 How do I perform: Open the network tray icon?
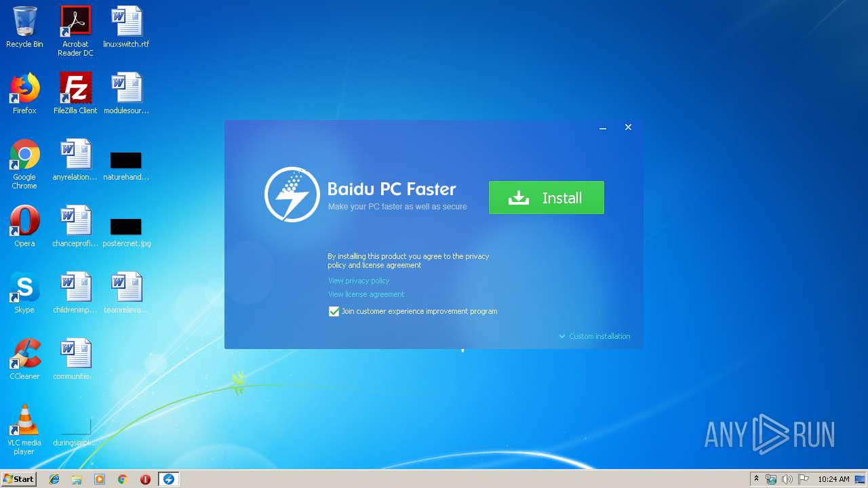point(771,479)
